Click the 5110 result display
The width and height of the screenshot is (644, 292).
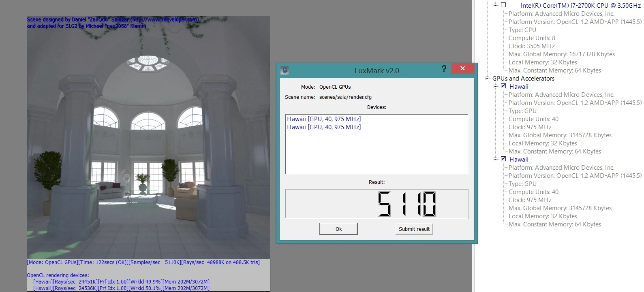pos(377,204)
